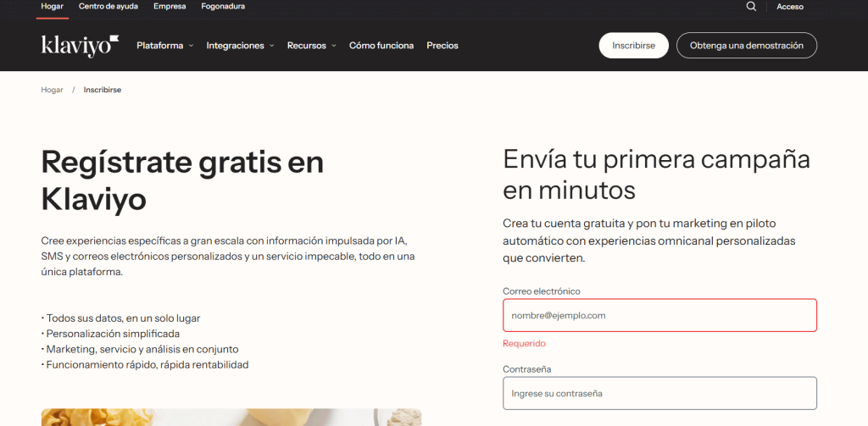The height and width of the screenshot is (426, 868).
Task: Click Hogar in the breadcrumb
Action: tap(52, 90)
